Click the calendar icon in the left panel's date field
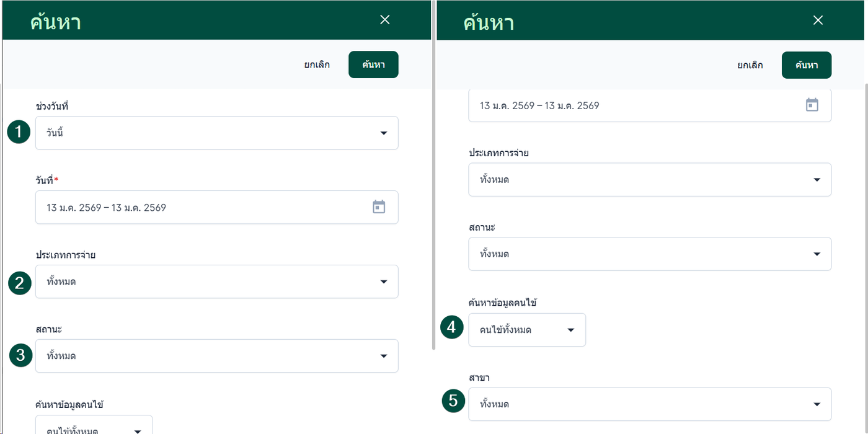The width and height of the screenshot is (868, 434). 379,207
